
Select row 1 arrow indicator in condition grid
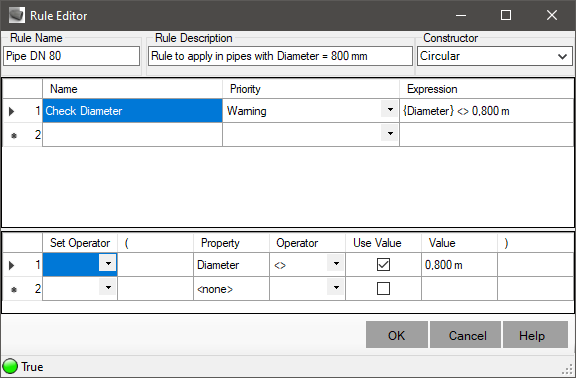[12, 265]
